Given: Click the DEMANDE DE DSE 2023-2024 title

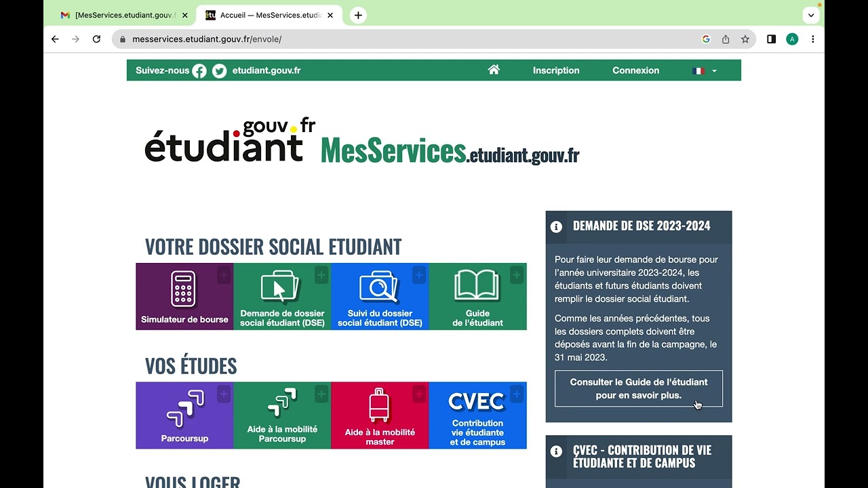Looking at the screenshot, I should pyautogui.click(x=642, y=226).
